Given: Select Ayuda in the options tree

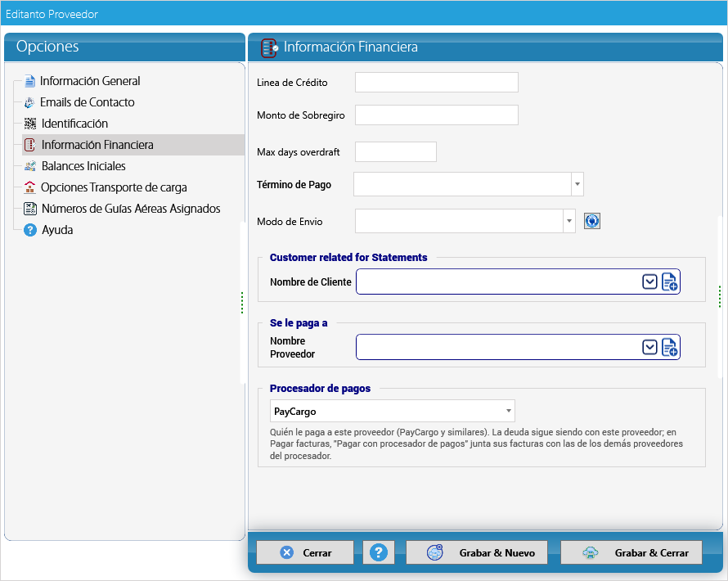Looking at the screenshot, I should [x=57, y=231].
